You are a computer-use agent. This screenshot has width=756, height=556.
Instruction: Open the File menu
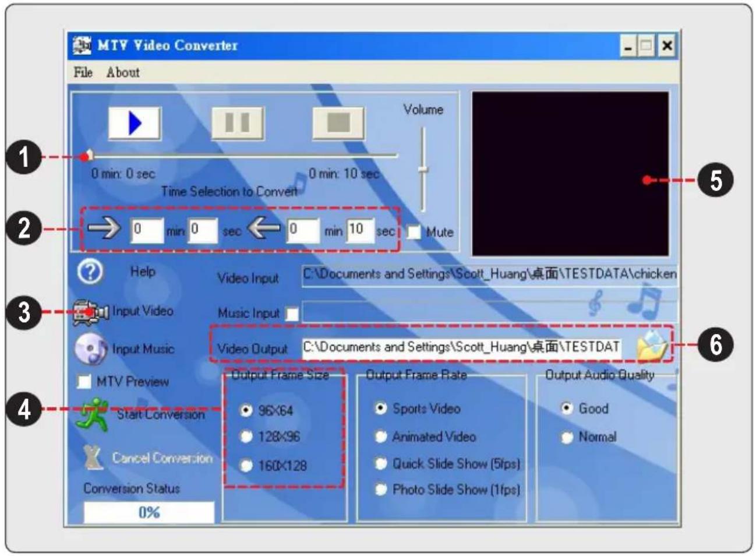[x=83, y=72]
